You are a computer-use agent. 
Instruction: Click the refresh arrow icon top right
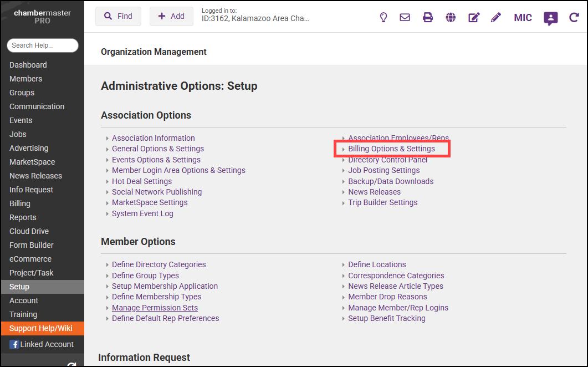[574, 18]
